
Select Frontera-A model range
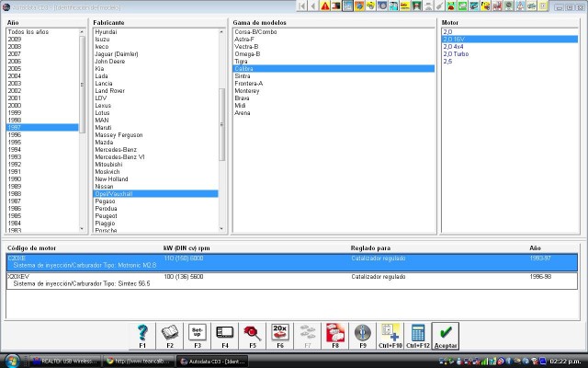pos(334,84)
